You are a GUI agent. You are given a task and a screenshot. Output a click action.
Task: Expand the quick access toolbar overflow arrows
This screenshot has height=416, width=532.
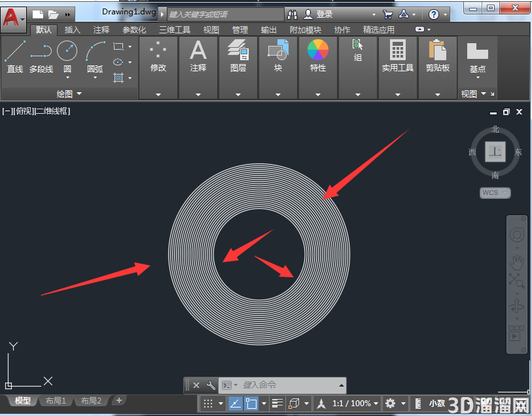click(x=67, y=15)
